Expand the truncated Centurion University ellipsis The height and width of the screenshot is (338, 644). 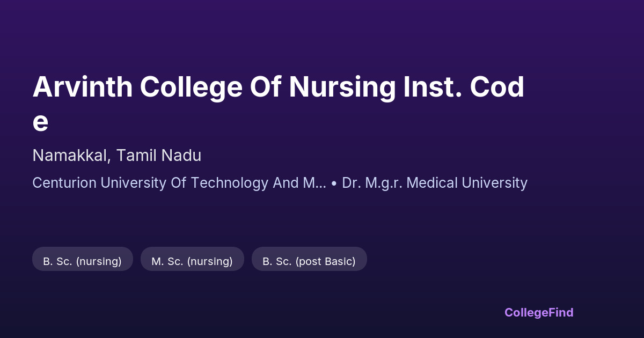321,183
